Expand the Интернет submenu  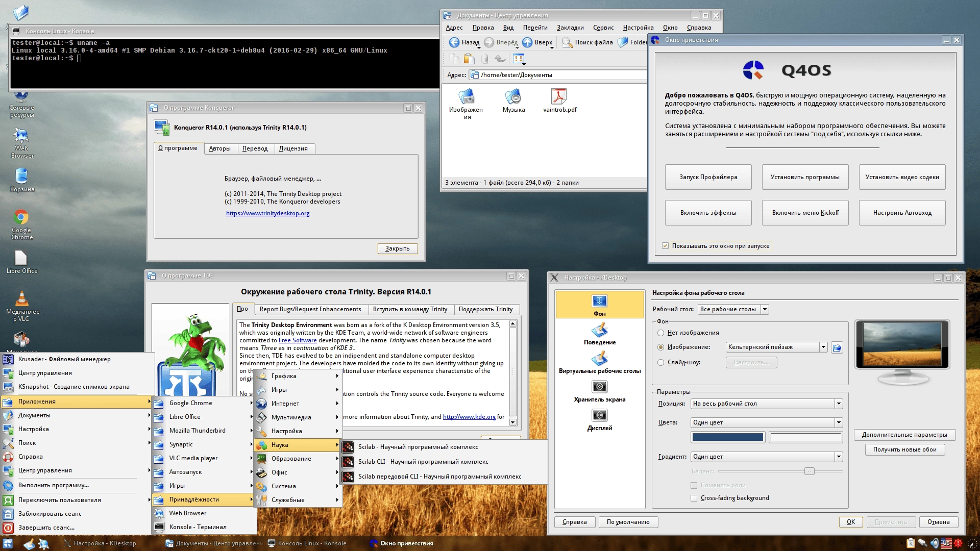298,404
